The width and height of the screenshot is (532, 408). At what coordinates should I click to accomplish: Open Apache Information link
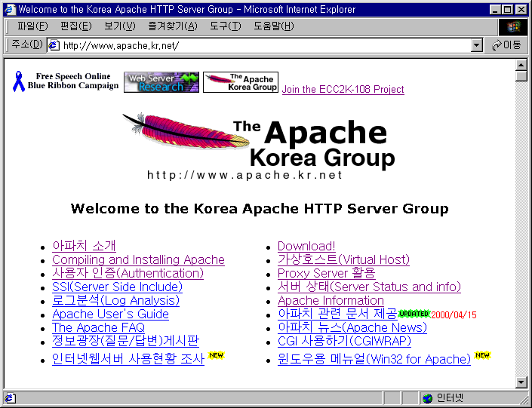(x=331, y=300)
